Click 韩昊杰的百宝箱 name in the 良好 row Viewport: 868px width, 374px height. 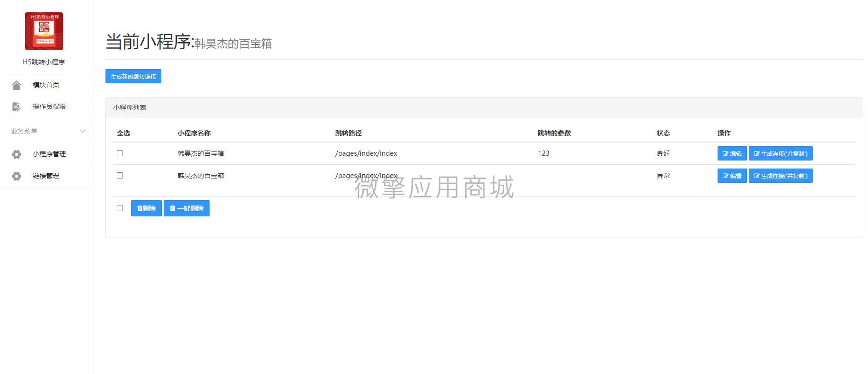pos(201,153)
